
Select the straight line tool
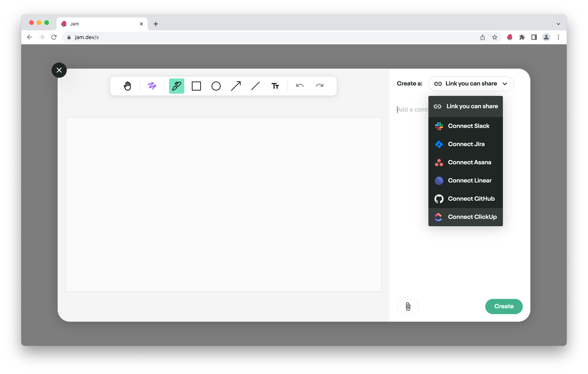coord(255,86)
